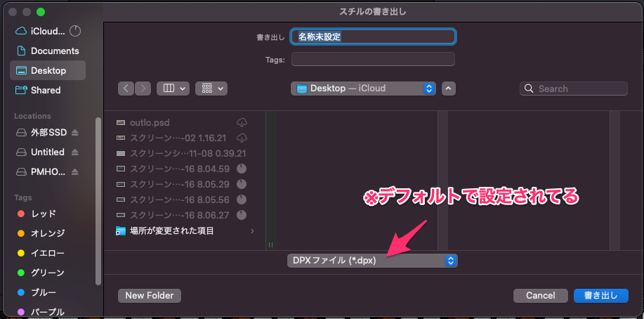This screenshot has width=644, height=319.
Task: Click the Tags input field
Action: (x=373, y=59)
